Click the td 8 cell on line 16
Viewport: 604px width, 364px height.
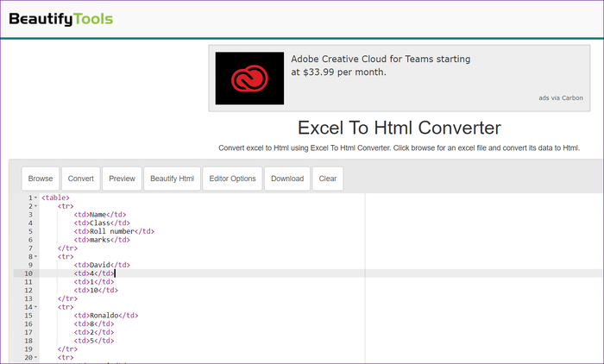coord(94,324)
